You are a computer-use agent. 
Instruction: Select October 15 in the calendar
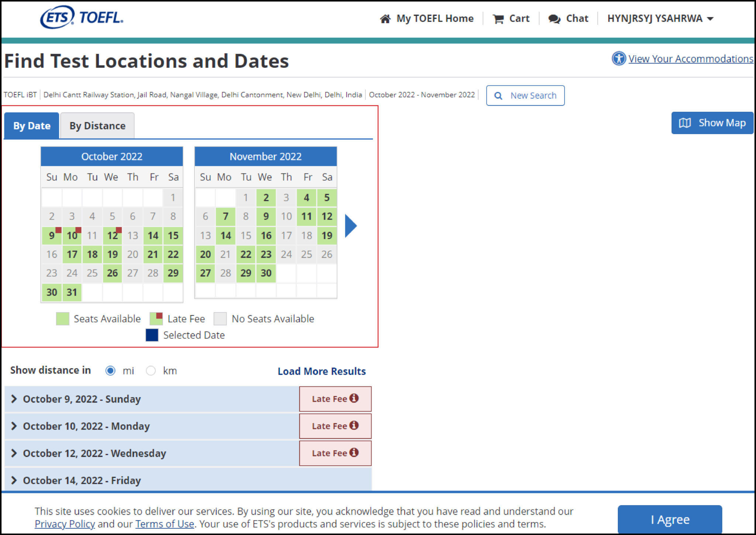tap(173, 235)
